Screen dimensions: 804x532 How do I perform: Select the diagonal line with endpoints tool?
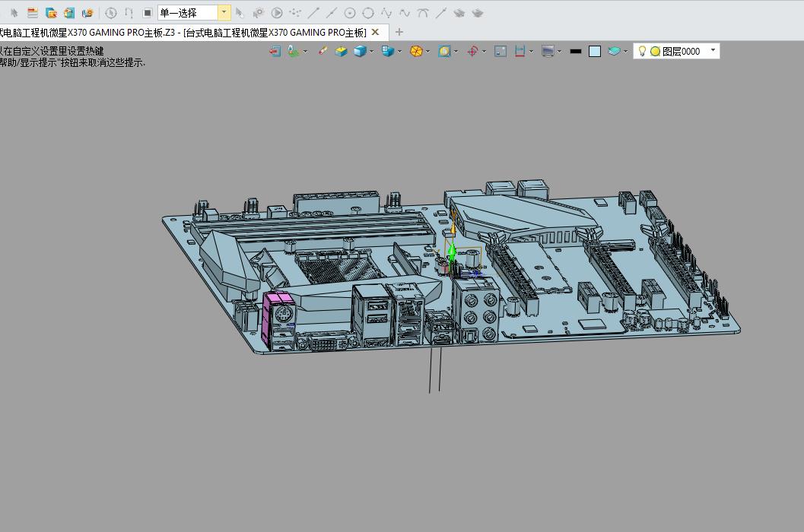[441, 13]
